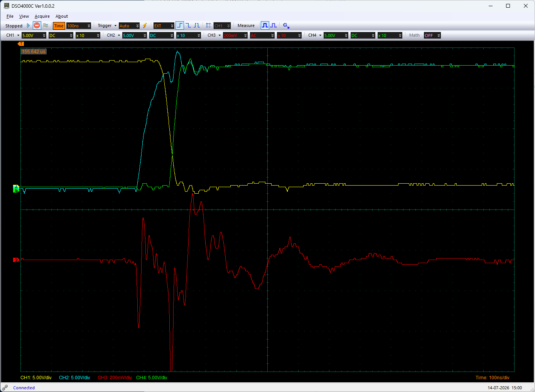Click the orange Time button
535x392 pixels.
coord(59,26)
